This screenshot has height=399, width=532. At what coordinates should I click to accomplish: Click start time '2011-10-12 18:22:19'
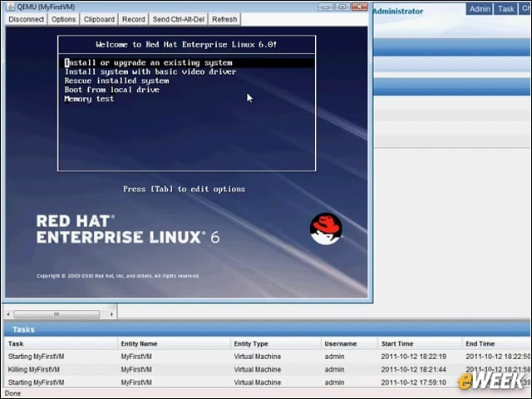tap(414, 357)
